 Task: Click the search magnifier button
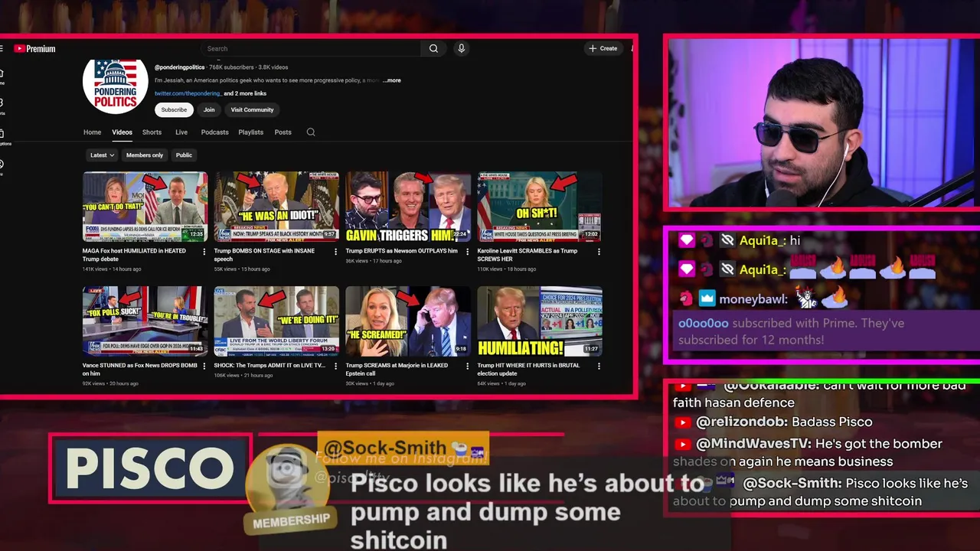pos(433,48)
